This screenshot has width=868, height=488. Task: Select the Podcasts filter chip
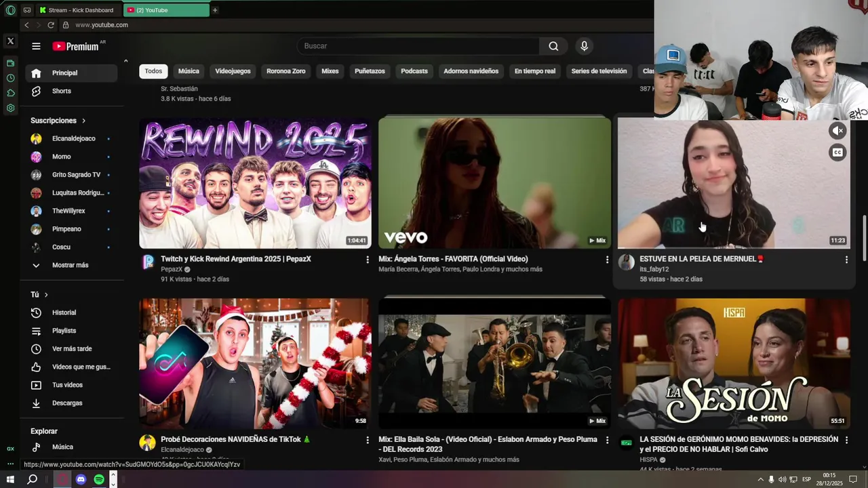pos(414,71)
